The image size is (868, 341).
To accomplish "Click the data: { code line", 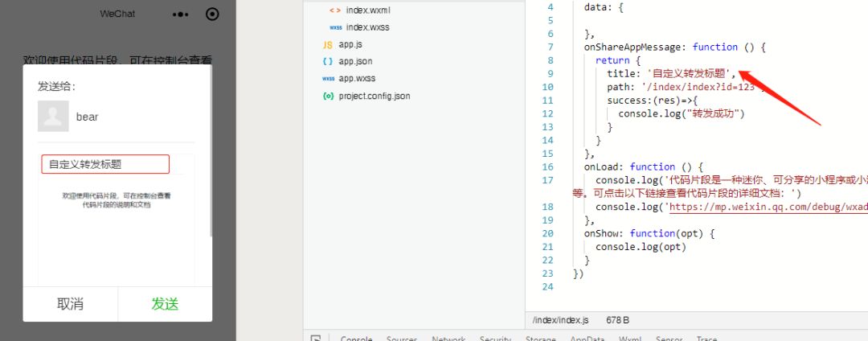I will [x=604, y=8].
